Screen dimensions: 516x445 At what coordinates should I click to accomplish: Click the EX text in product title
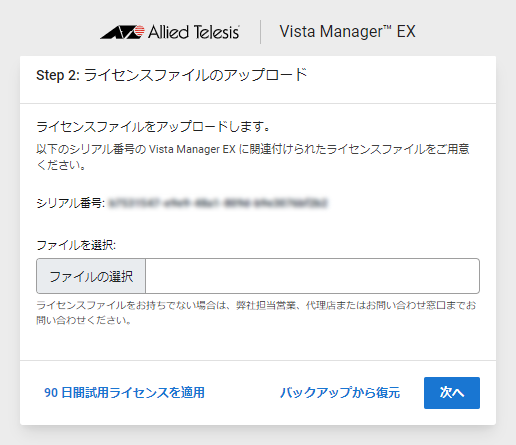coord(406,32)
